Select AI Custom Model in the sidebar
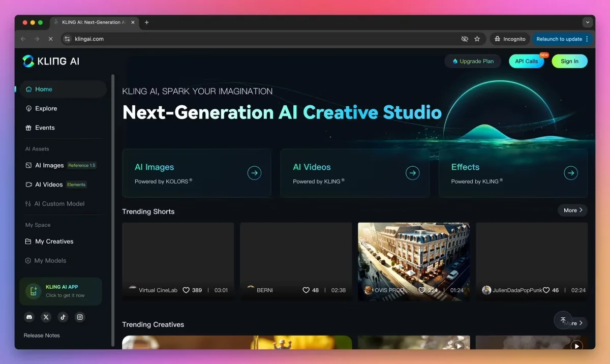Image resolution: width=610 pixels, height=364 pixels. [x=58, y=203]
